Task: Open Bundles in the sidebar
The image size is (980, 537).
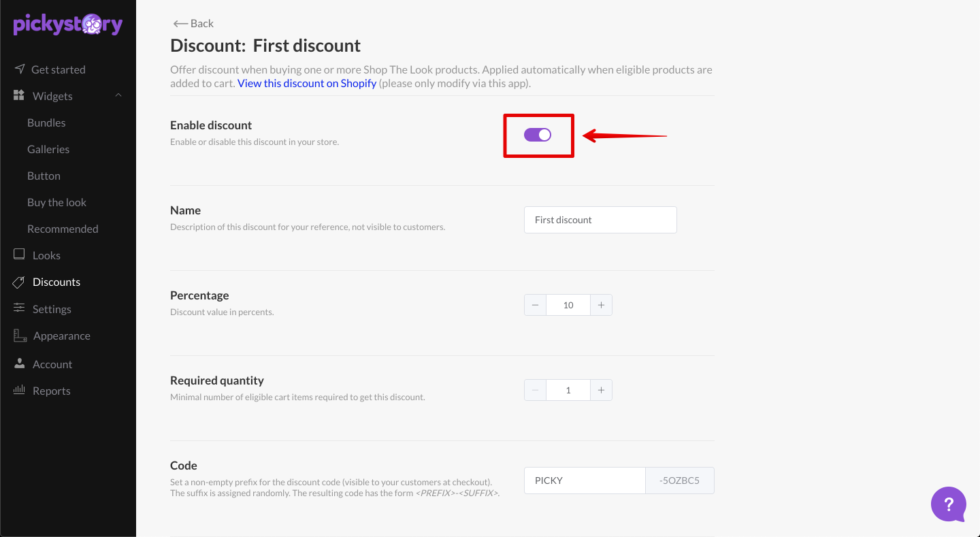Action: pos(46,123)
